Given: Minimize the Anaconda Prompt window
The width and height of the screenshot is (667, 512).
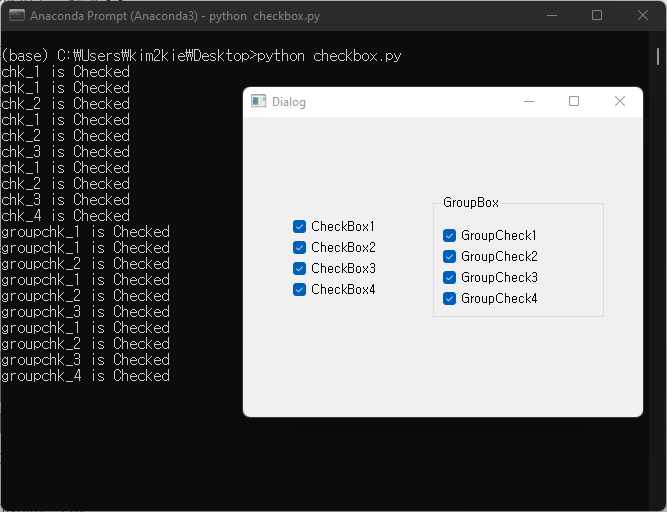Looking at the screenshot, I should coord(552,16).
